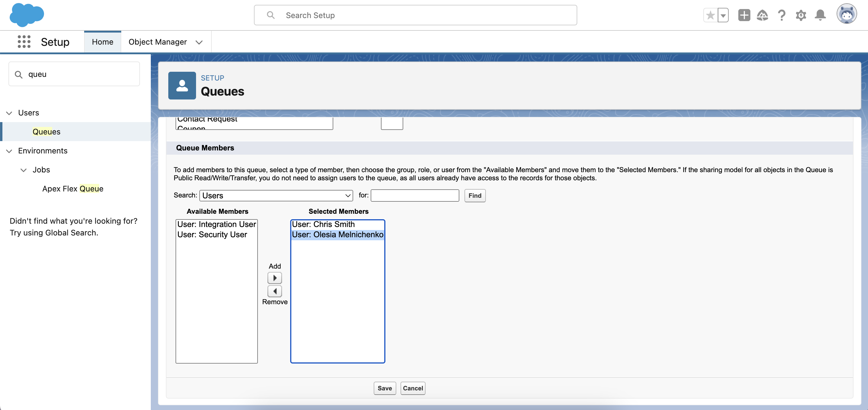Click the quick actions plus icon
Image resolution: width=868 pixels, height=410 pixels.
(x=744, y=15)
